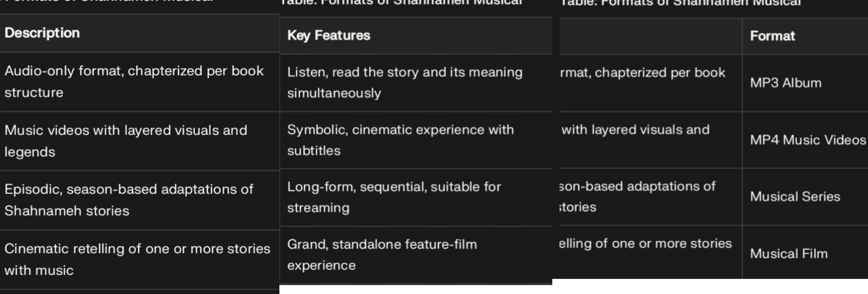The image size is (868, 294).
Task: Click the MP4 Music Videos format cell
Action: tap(808, 140)
